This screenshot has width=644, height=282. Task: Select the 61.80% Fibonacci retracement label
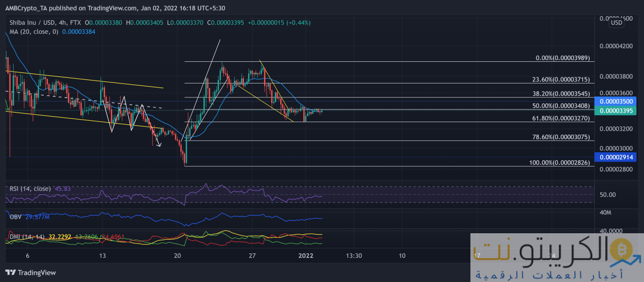coord(560,119)
